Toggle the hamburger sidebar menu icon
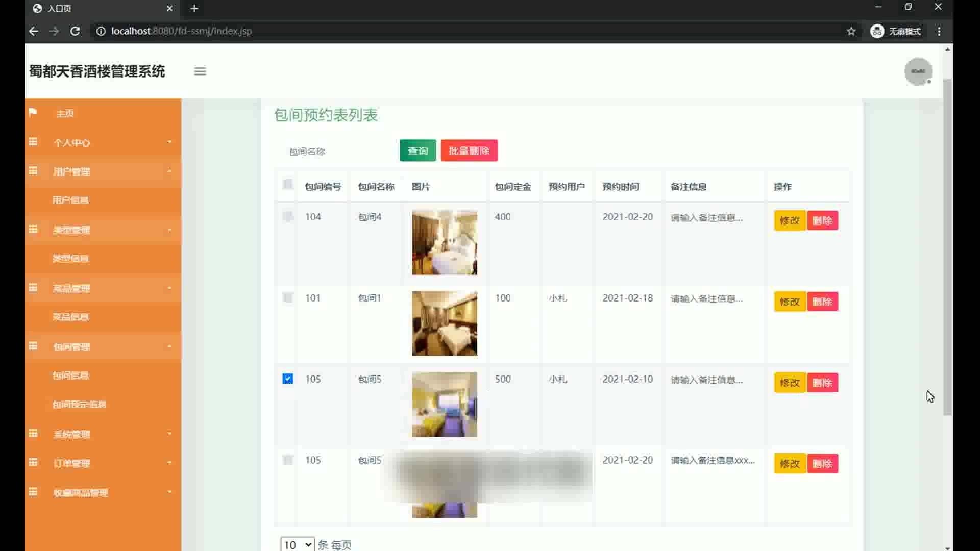Viewport: 980px width, 551px height. 200,71
